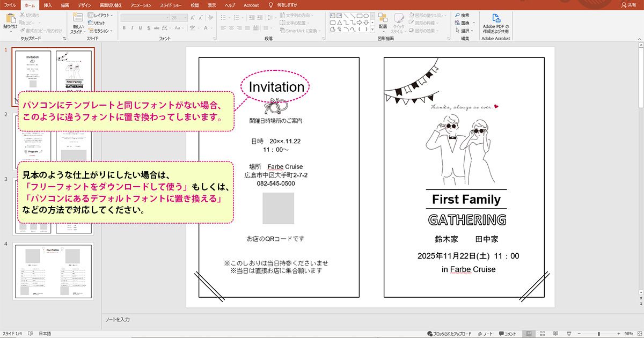Viewport: 644px width, 338px height.
Task: Expand the Layout (レイアウト) dropdown
Action: (x=99, y=16)
